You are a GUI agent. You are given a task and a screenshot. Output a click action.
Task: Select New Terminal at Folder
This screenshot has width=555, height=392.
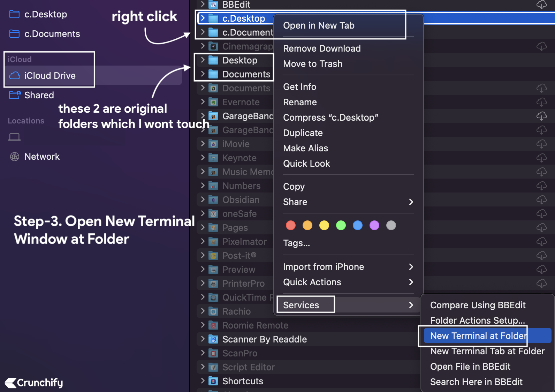(x=487, y=336)
